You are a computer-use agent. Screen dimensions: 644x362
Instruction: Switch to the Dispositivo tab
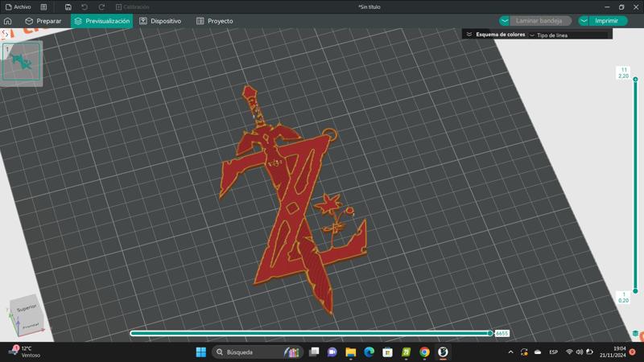coord(160,21)
